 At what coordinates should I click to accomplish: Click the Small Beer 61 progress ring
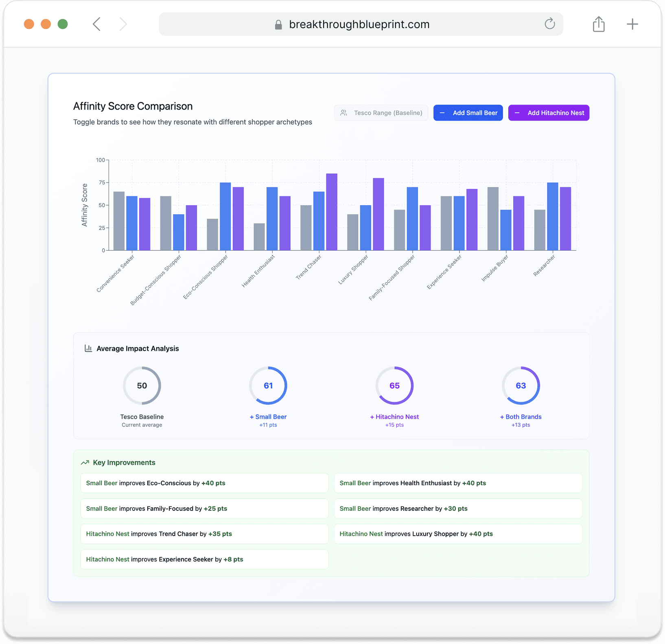268,386
